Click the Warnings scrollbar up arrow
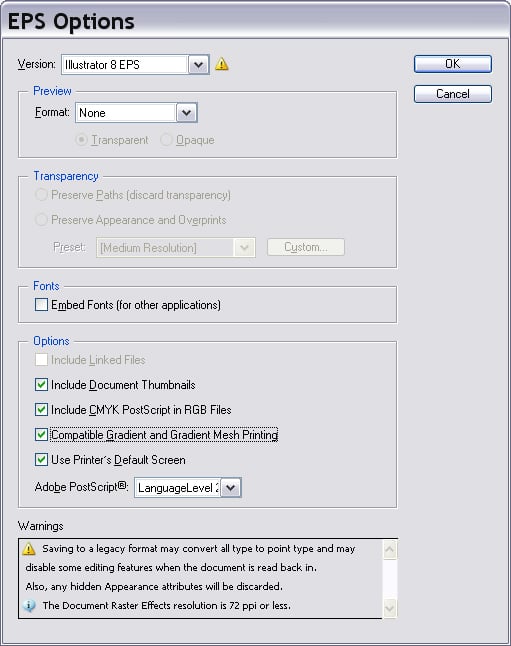Screen dimensions: 511x646 [x=389, y=550]
